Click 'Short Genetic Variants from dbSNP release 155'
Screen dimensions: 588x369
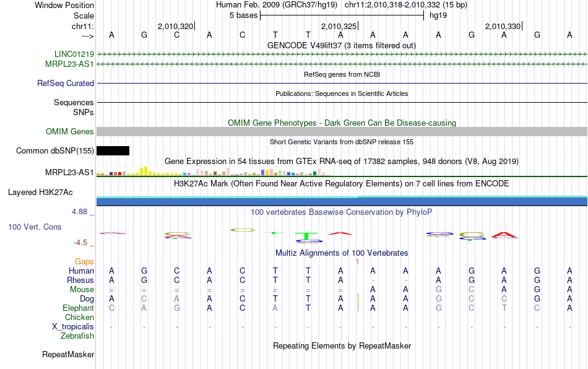point(342,142)
